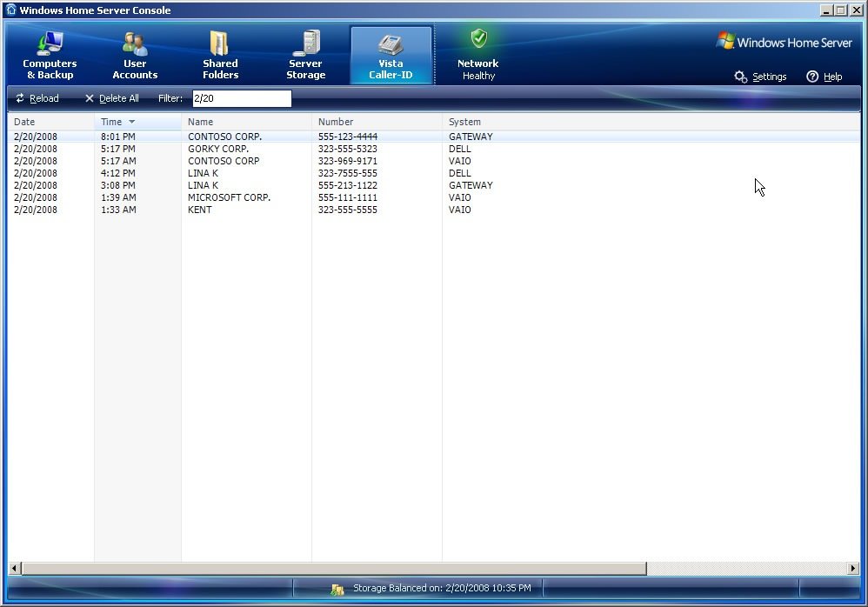868x607 pixels.
Task: Click the Computers & Backup monitor icon
Action: pyautogui.click(x=50, y=43)
